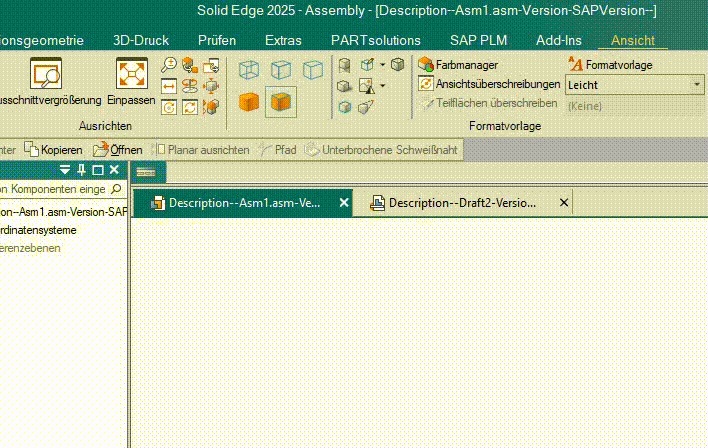
Task: Open the 3D-Druck ribbon tab
Action: point(141,40)
